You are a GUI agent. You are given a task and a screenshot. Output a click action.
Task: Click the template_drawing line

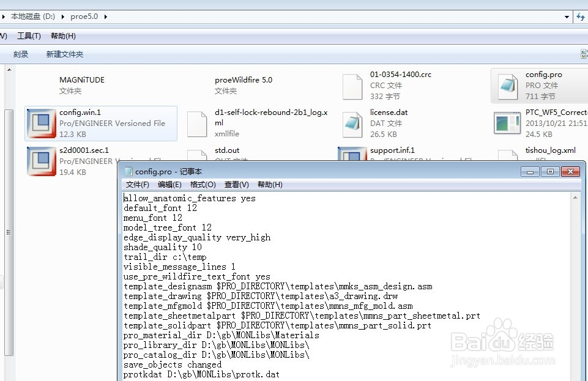[x=261, y=296]
